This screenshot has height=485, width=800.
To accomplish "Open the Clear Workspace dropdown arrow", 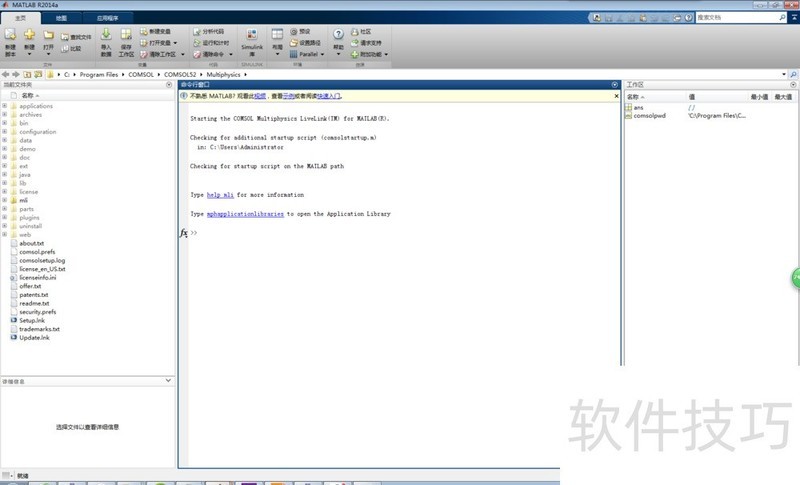I will (183, 54).
